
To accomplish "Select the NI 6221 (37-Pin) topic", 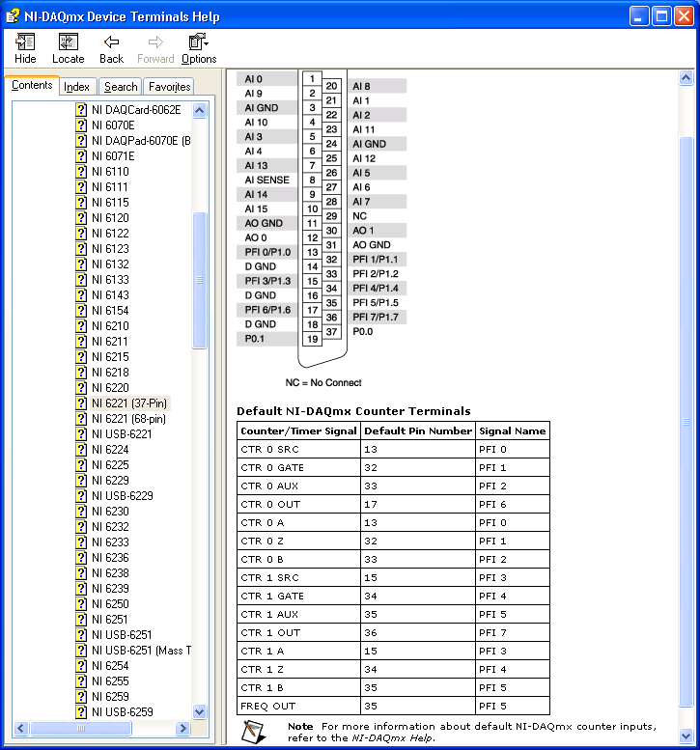I will pyautogui.click(x=129, y=403).
